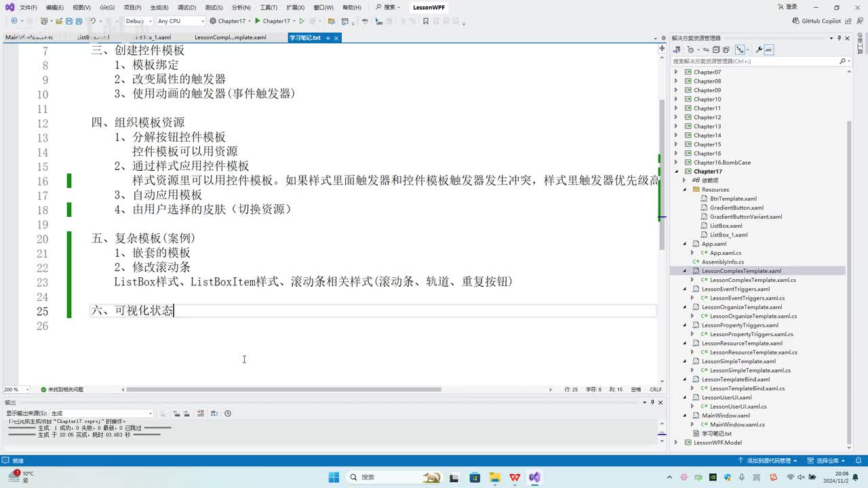The height and width of the screenshot is (488, 868).
Task: Close the 学习笔记.txt tab
Action: (x=337, y=38)
